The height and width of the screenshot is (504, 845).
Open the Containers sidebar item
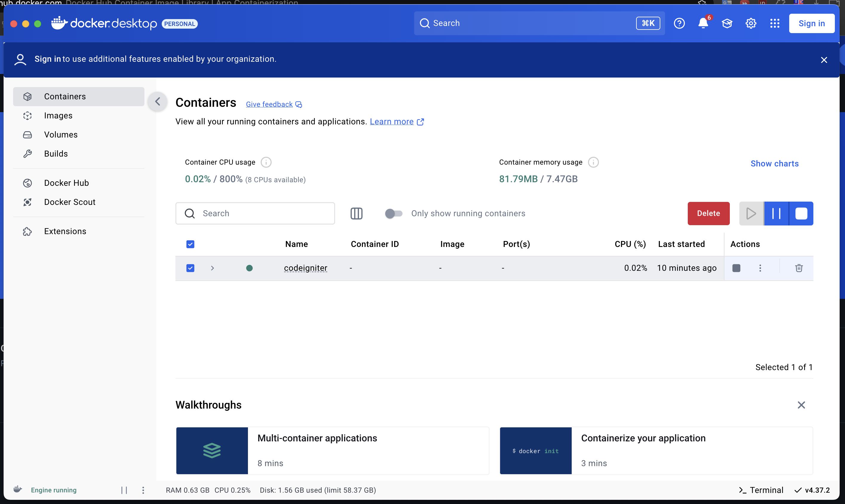pyautogui.click(x=78, y=96)
